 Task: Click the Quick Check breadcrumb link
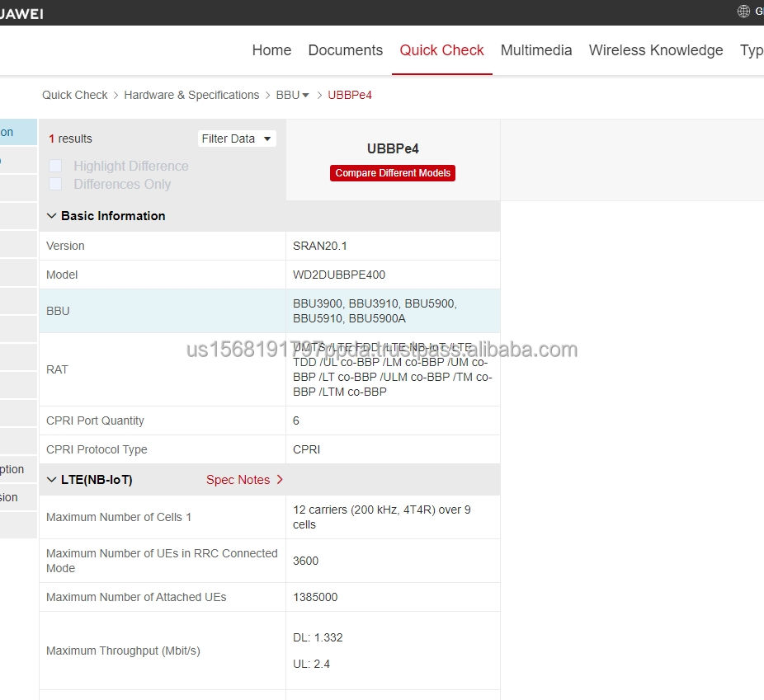(74, 95)
